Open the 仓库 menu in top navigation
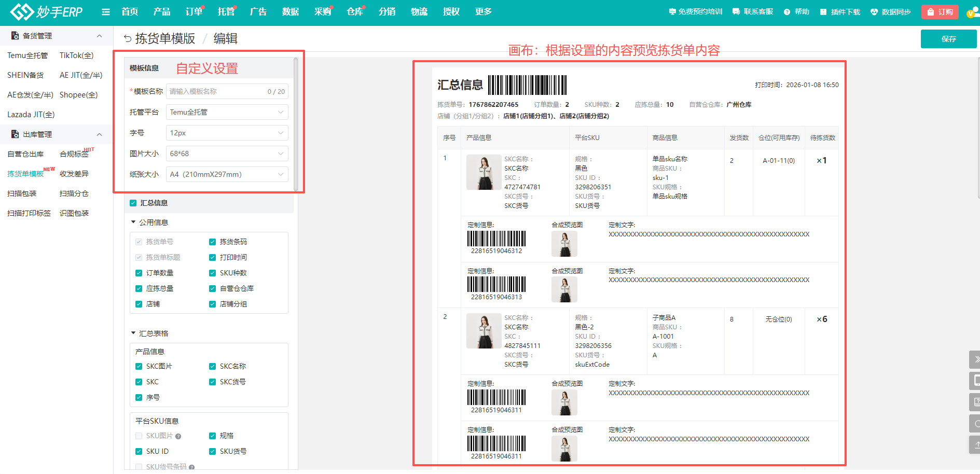The width and height of the screenshot is (980, 474). pos(354,12)
